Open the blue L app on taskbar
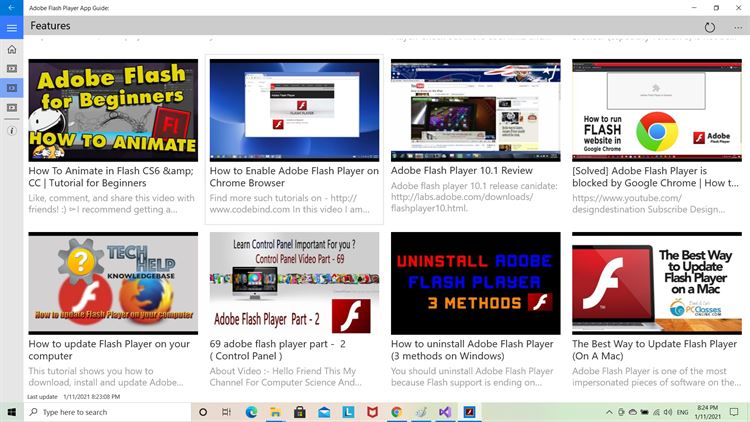 point(348,412)
